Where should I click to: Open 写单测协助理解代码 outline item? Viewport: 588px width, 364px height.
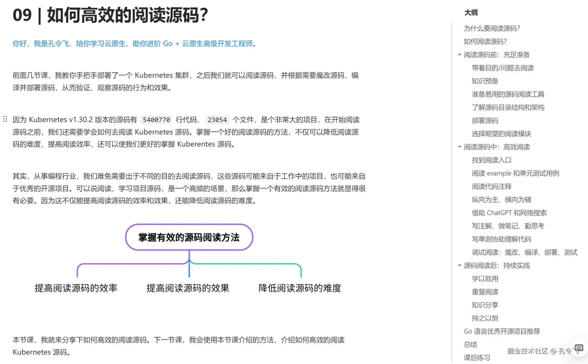[x=501, y=239]
